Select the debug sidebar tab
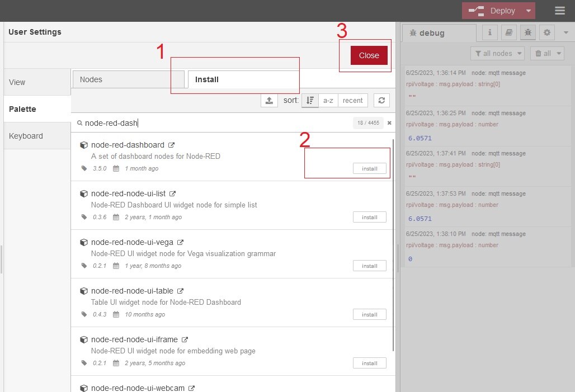575x392 pixels. 439,33
